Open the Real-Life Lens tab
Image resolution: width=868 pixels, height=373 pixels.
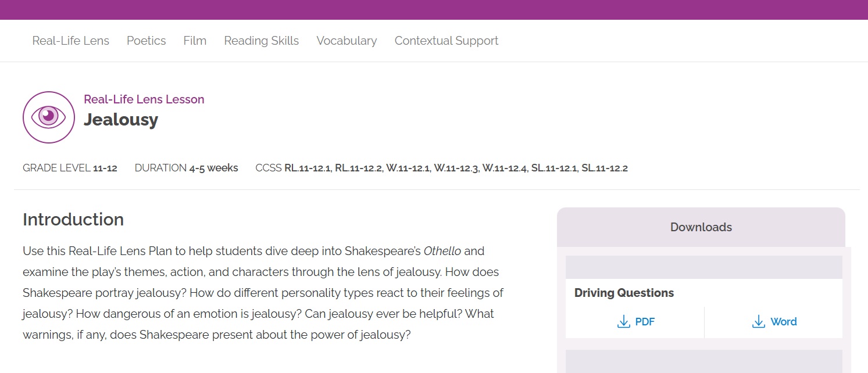(71, 41)
